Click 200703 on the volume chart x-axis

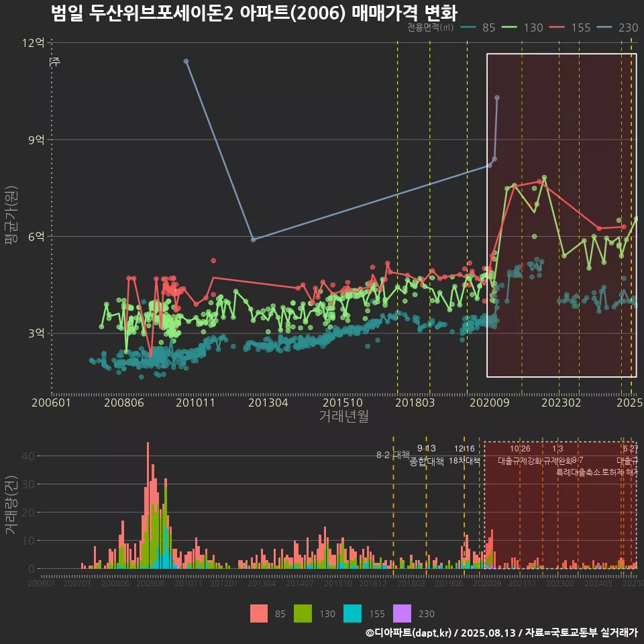point(77,583)
